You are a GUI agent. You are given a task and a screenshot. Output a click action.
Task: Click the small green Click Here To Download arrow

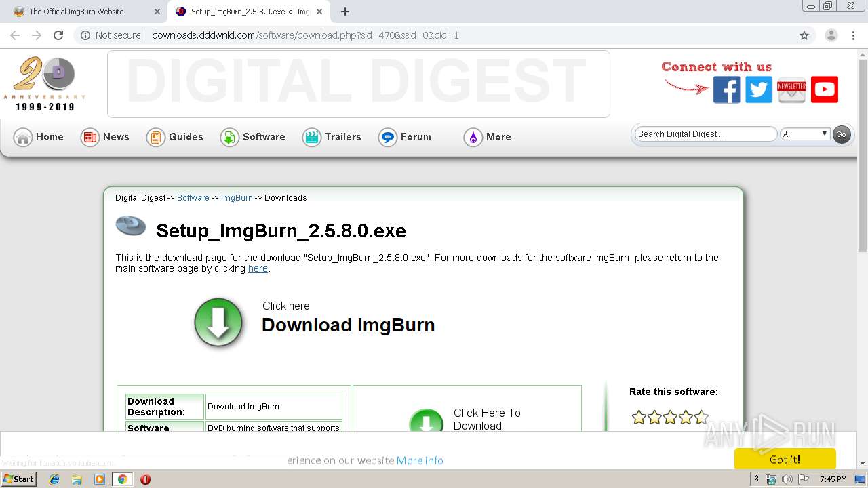point(427,421)
